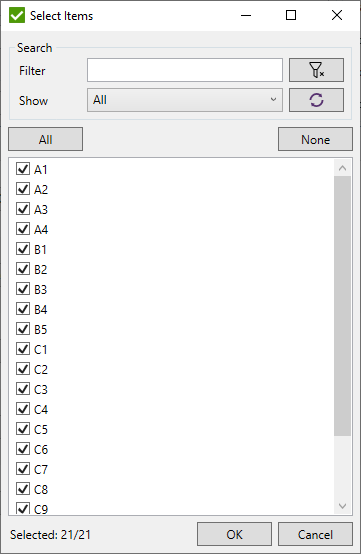Click inside the Filter text field

click(185, 70)
